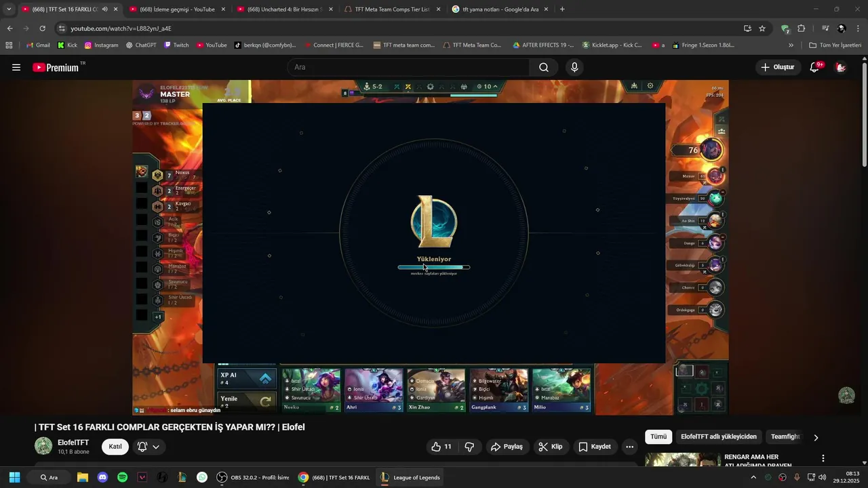Mute audio on the playing TFT tab
The height and width of the screenshot is (488, 868).
(x=104, y=9)
